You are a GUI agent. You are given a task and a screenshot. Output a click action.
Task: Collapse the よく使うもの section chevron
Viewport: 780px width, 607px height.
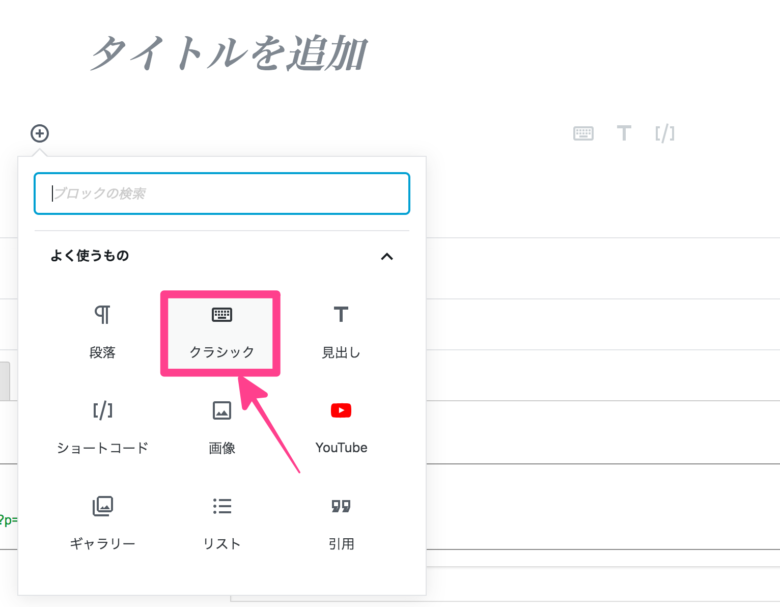click(x=387, y=256)
